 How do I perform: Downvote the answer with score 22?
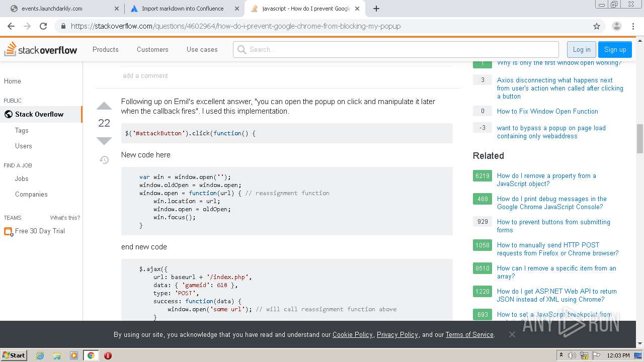tap(104, 141)
